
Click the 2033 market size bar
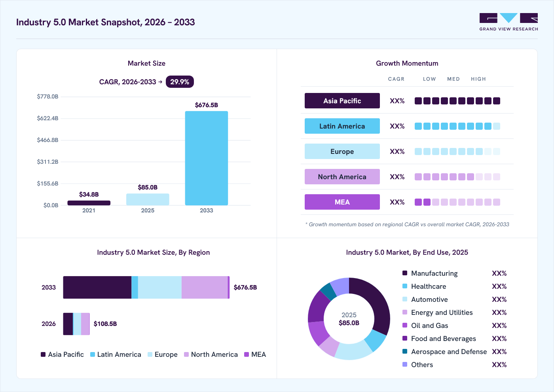207,158
